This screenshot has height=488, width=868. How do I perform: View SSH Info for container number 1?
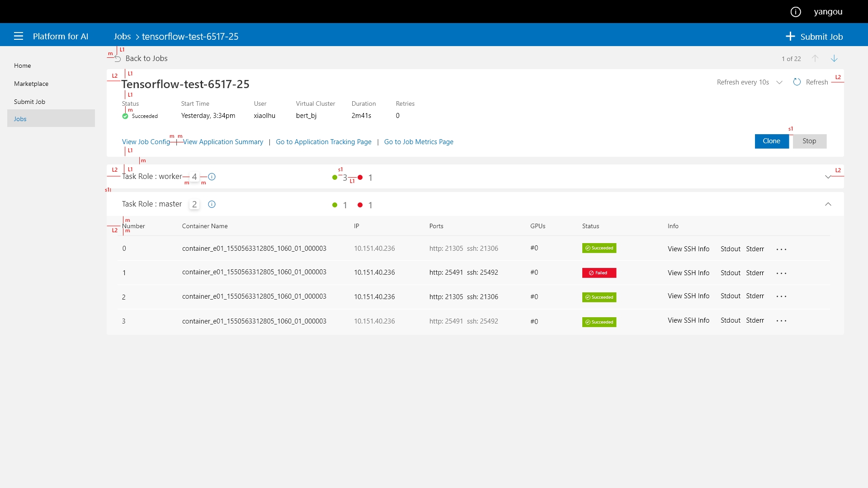point(688,272)
